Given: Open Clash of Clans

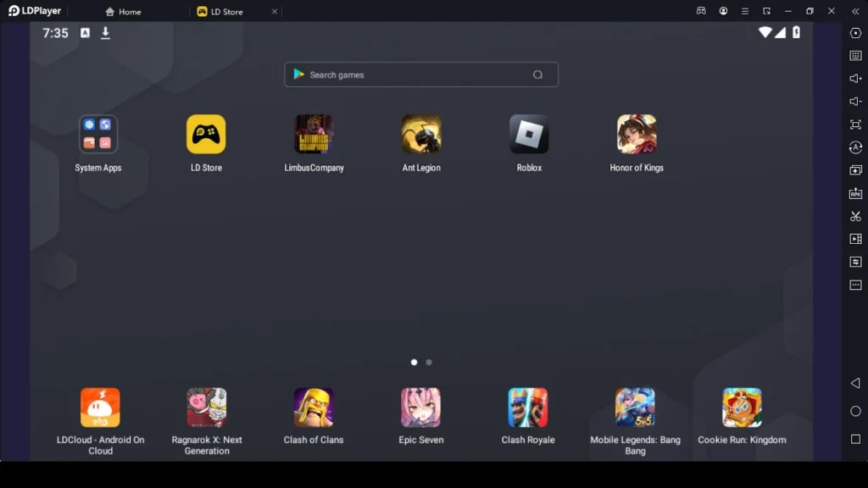Looking at the screenshot, I should click(314, 408).
